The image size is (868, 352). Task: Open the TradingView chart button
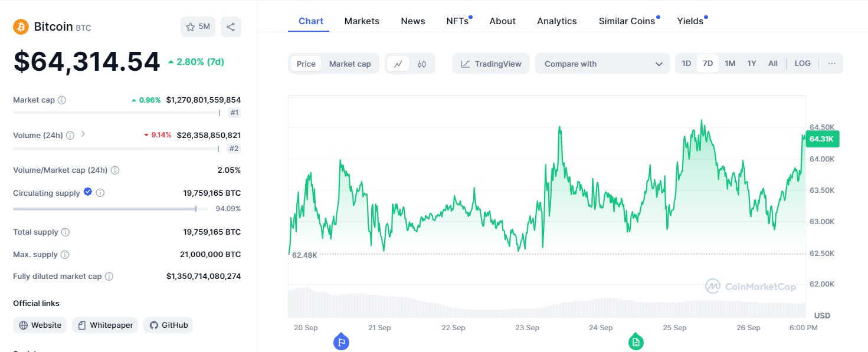pyautogui.click(x=491, y=64)
